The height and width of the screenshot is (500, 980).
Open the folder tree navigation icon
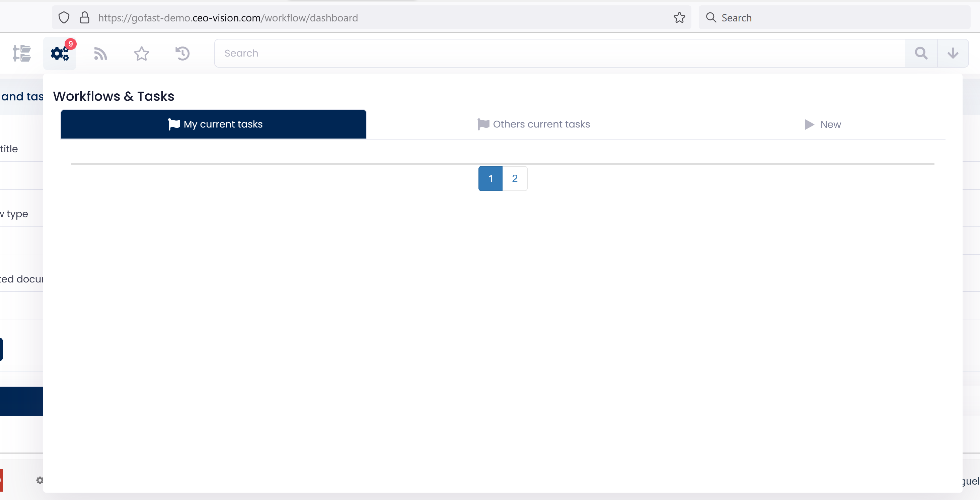[x=22, y=53]
